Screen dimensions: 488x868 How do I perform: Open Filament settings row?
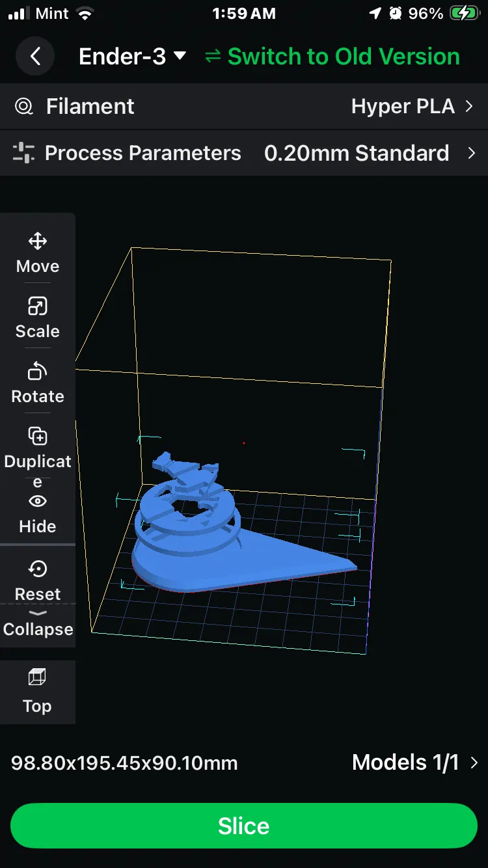[x=244, y=106]
